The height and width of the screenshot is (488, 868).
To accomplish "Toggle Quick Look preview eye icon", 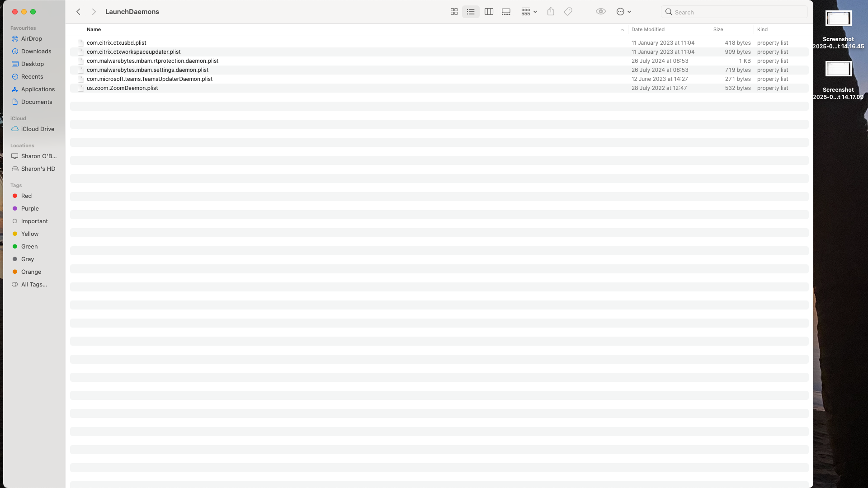I will point(600,12).
